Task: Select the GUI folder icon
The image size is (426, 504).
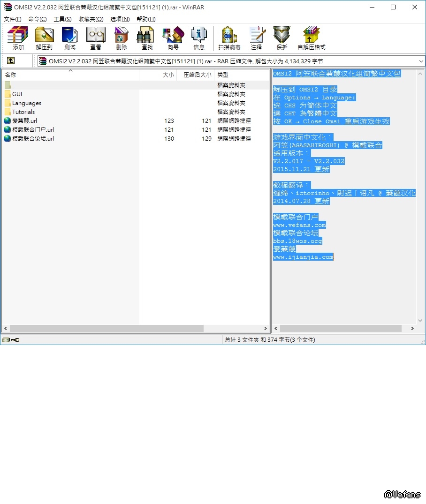Action: [x=8, y=94]
